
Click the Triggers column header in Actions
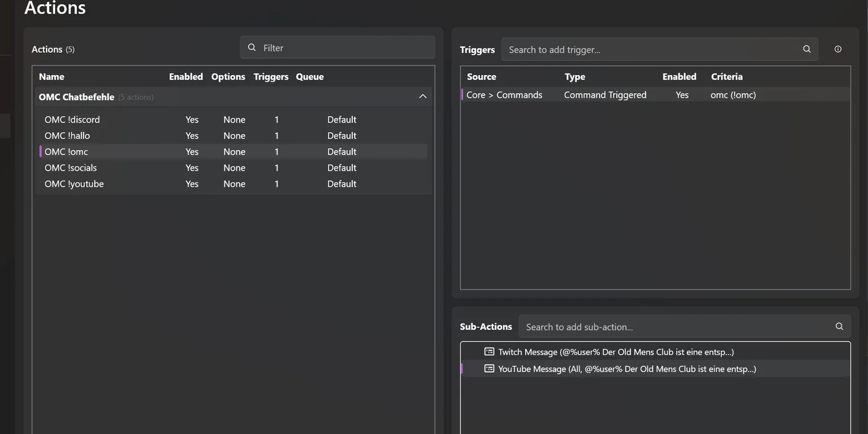[x=271, y=77]
